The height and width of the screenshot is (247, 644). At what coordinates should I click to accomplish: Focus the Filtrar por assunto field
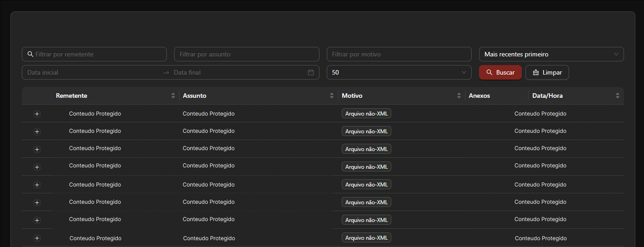247,54
